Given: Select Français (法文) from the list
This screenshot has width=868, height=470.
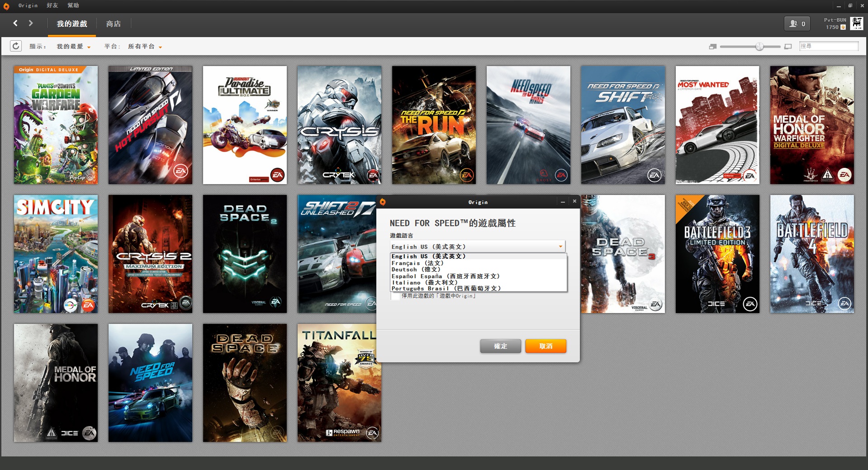Looking at the screenshot, I should pos(479,263).
